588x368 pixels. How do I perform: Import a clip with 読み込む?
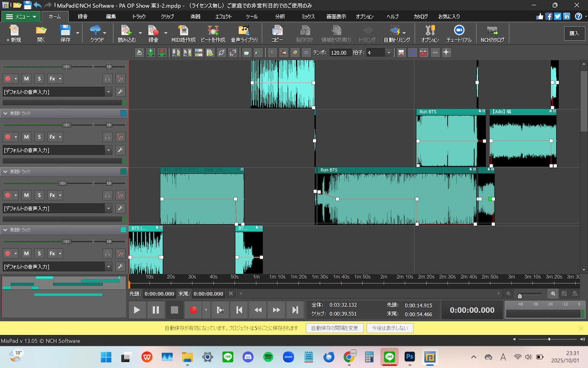coord(127,34)
